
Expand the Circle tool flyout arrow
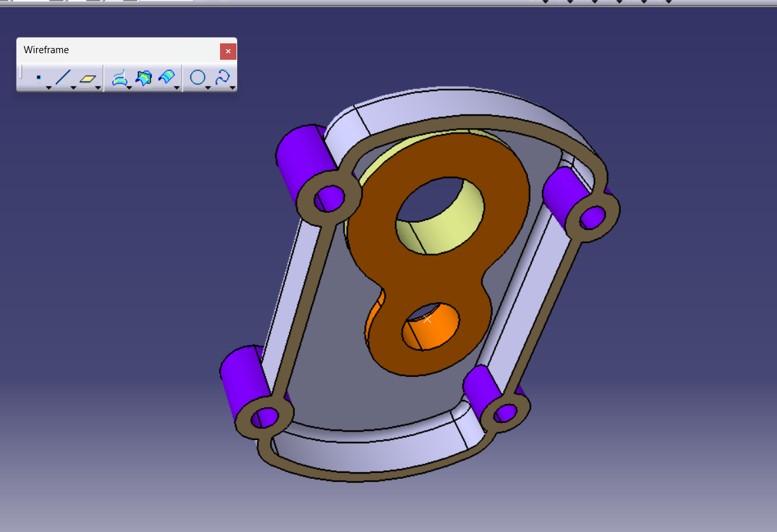pos(208,87)
